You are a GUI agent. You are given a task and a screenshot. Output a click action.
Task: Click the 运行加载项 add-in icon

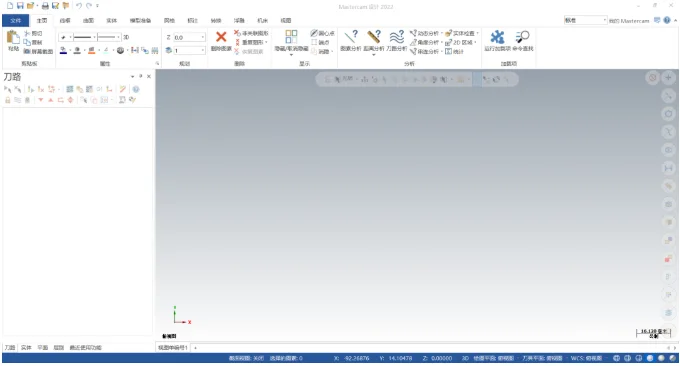click(x=497, y=37)
